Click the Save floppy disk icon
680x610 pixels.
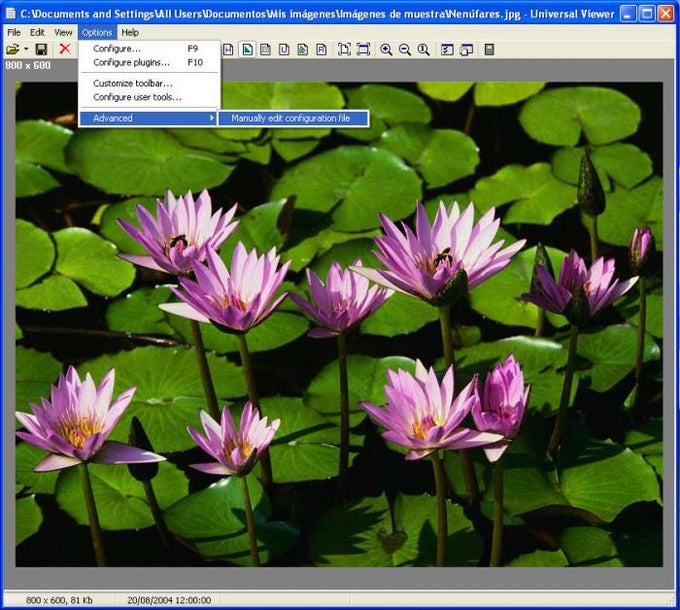tap(41, 49)
